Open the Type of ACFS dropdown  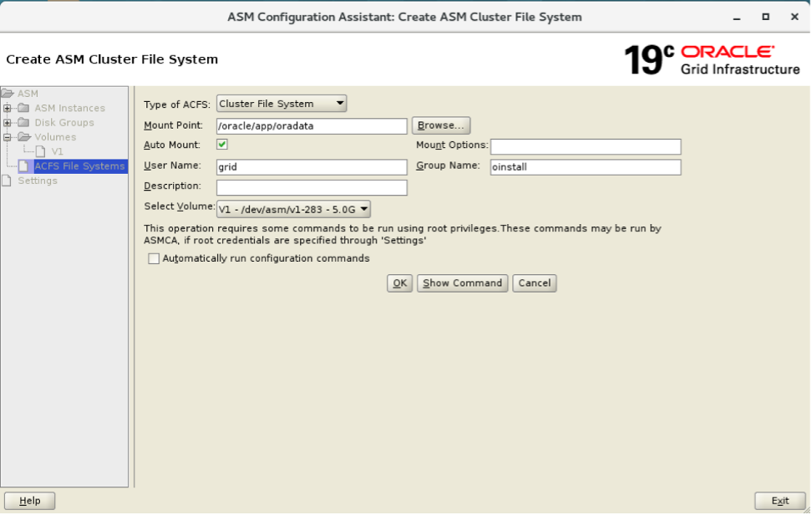click(x=282, y=104)
